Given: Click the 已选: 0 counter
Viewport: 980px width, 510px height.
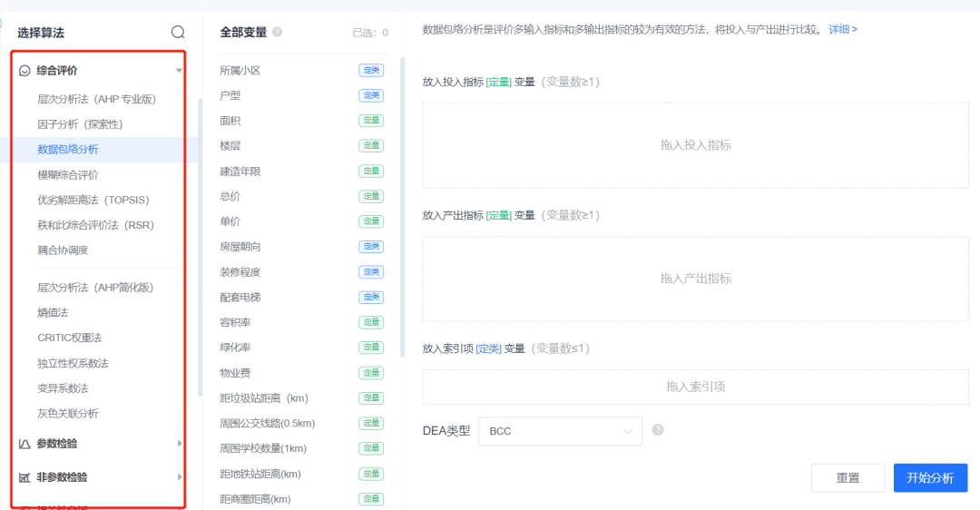Looking at the screenshot, I should pyautogui.click(x=370, y=33).
